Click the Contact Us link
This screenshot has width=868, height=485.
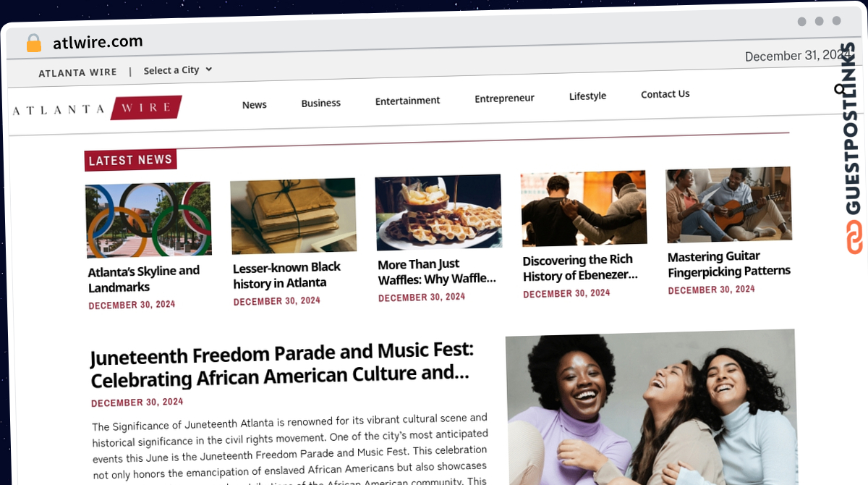tap(665, 94)
